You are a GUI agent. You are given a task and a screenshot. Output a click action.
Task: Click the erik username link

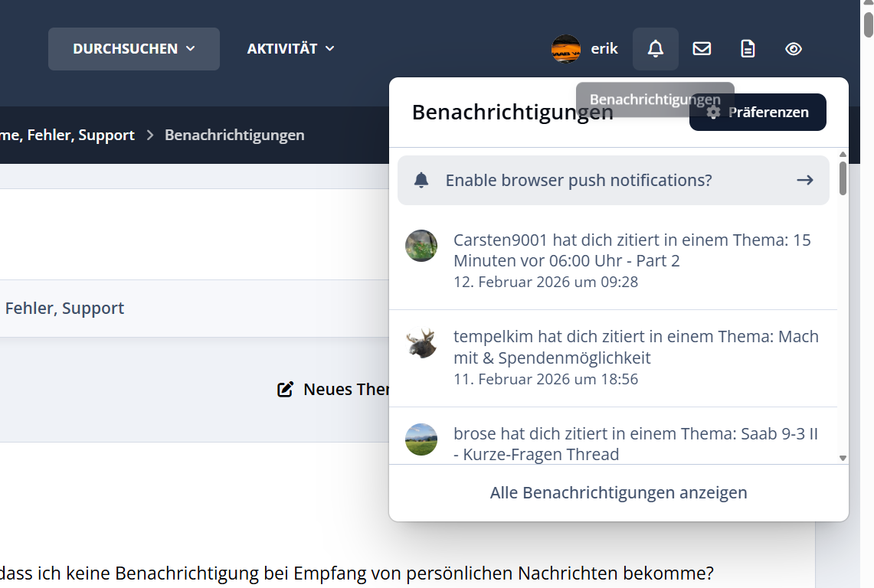[604, 49]
